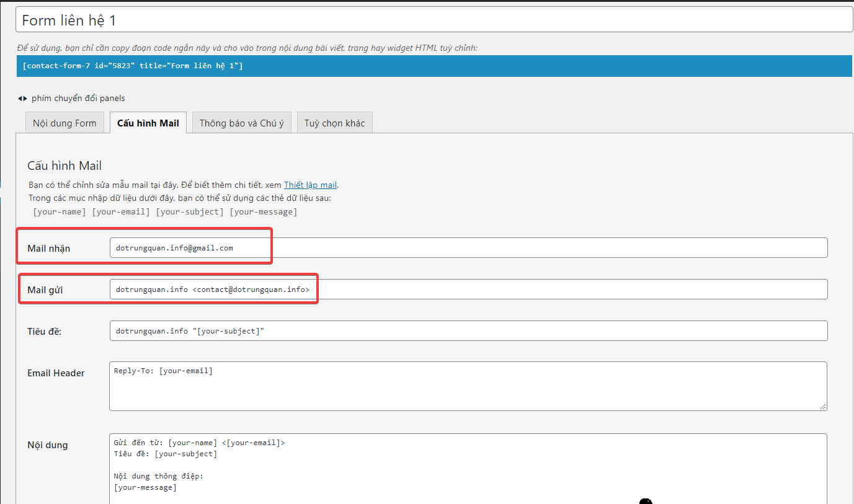Viewport: 854px width, 504px height.
Task: Select the [your-message] mail tag
Action: pyautogui.click(x=263, y=212)
